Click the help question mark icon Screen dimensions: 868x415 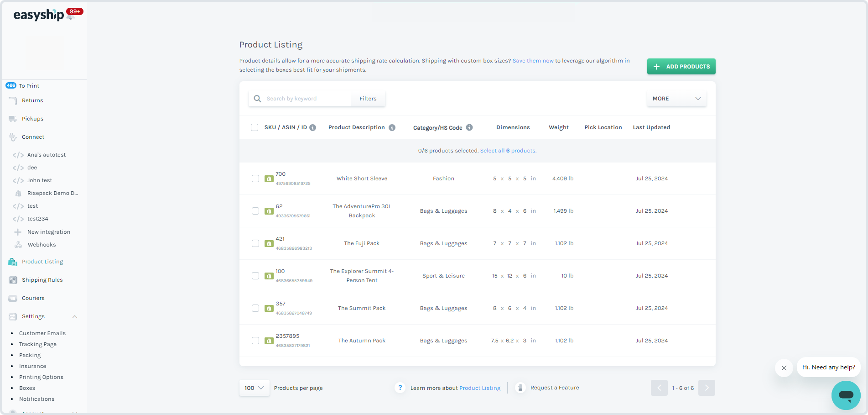tap(400, 388)
